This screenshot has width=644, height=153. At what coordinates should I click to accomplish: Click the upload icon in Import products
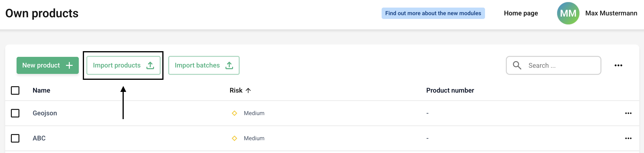(150, 65)
